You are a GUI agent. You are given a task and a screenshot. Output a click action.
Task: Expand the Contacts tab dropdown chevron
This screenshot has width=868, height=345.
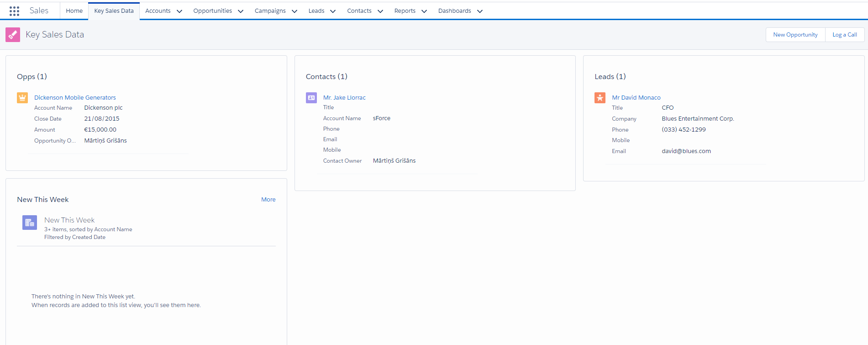tap(380, 11)
